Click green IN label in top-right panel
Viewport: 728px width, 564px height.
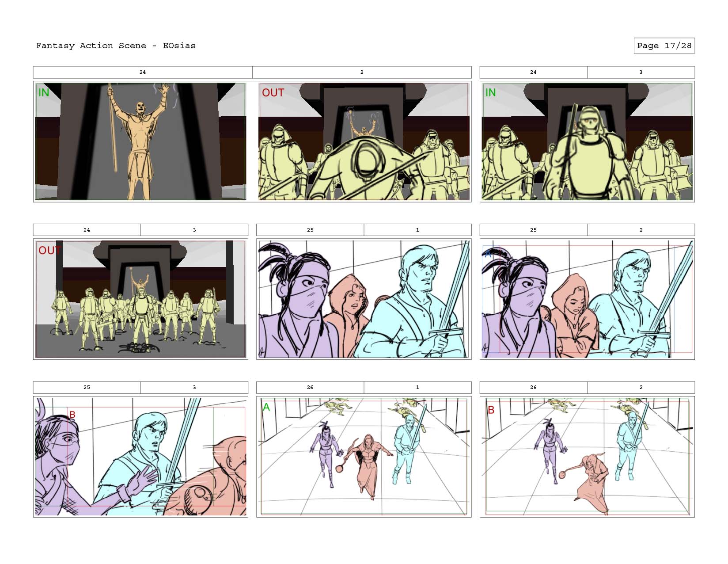click(490, 93)
